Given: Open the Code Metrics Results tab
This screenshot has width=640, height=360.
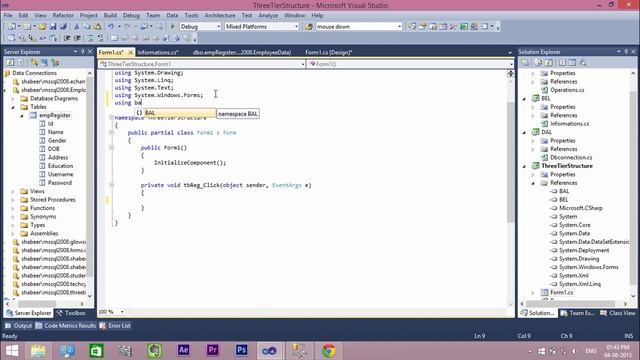Looking at the screenshot, I should (66, 326).
